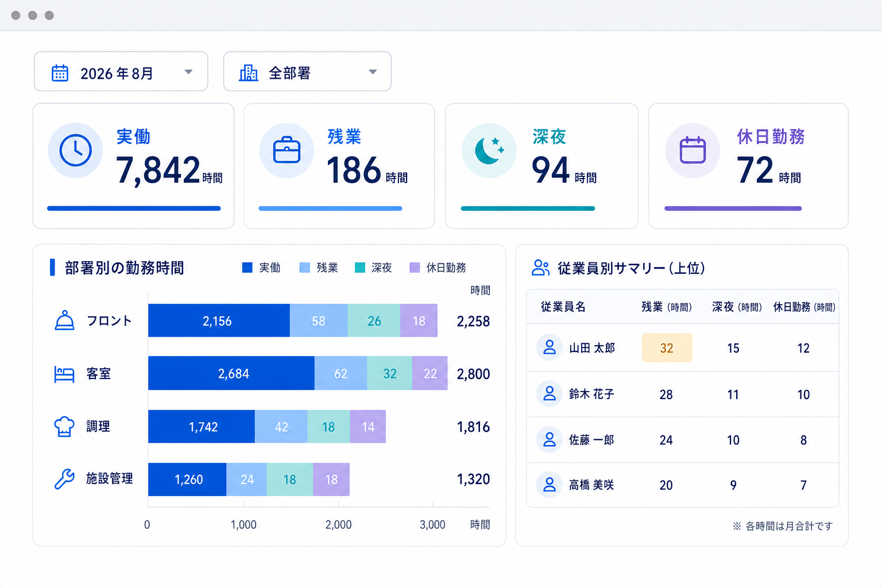Click the wrench icon for 施設管理

(64, 479)
